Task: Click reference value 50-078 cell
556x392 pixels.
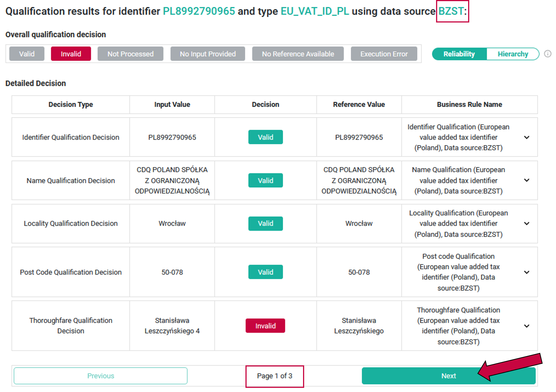Action: (359, 272)
